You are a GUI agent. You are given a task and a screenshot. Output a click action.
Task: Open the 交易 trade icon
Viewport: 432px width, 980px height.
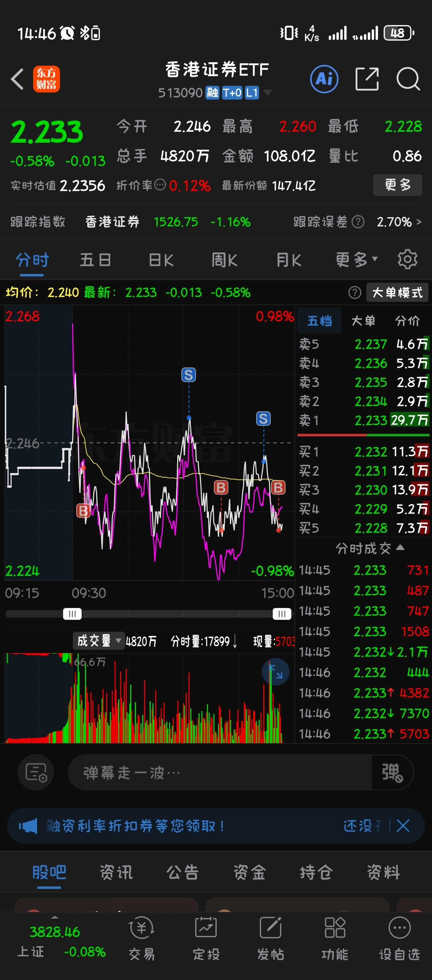tap(142, 937)
